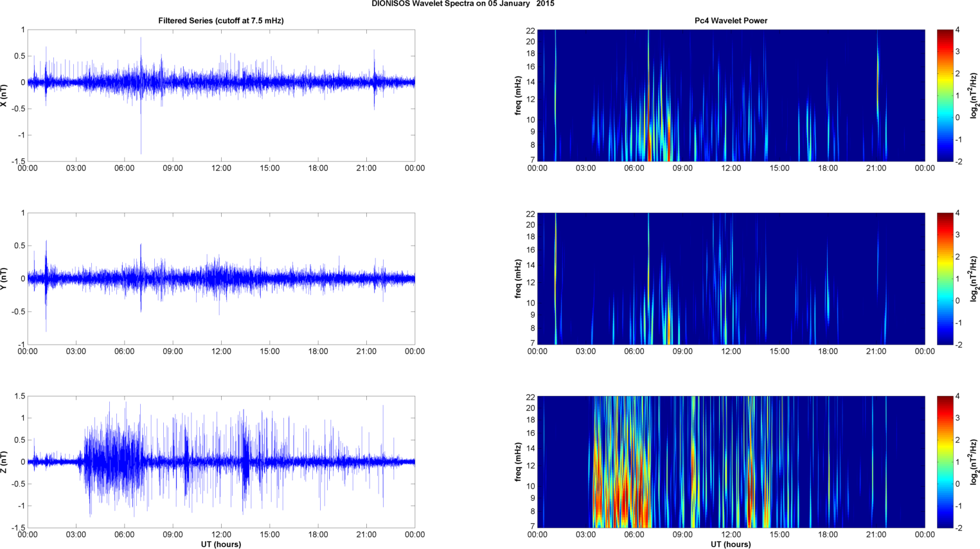Image resolution: width=980 pixels, height=549 pixels.
Task: Click the -1.5 tick on the X (nT) axis
Action: click(x=18, y=161)
